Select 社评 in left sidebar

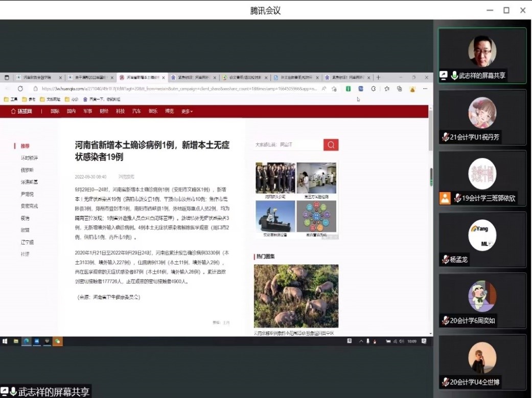[x=25, y=254]
